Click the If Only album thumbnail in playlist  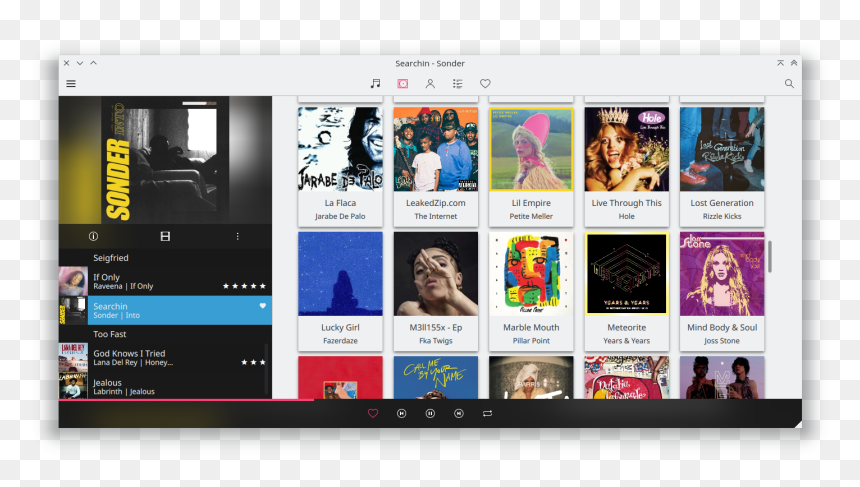pos(73,281)
